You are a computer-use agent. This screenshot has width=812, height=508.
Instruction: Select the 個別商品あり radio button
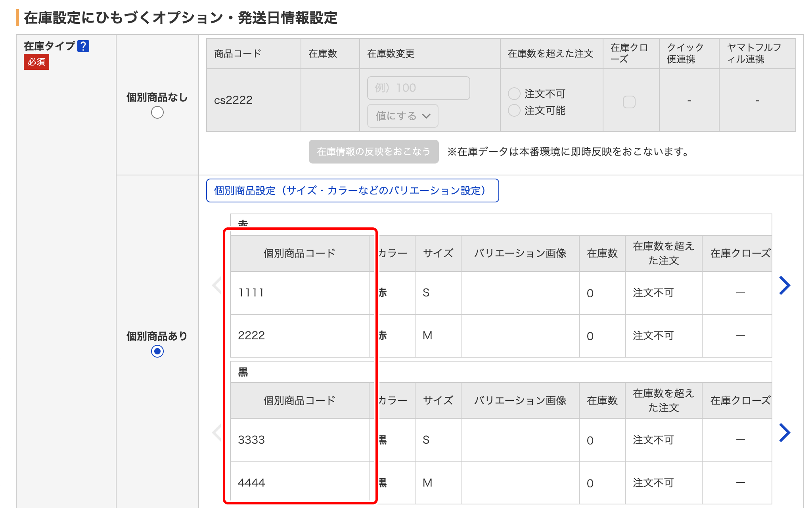point(157,351)
